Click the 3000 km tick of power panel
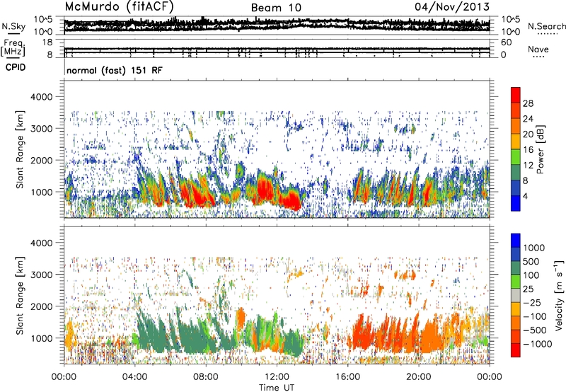Viewport: 566px width, 392px height. 42,129
